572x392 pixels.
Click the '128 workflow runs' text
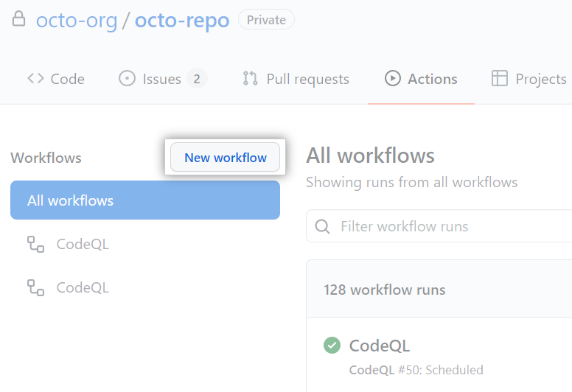coord(385,290)
